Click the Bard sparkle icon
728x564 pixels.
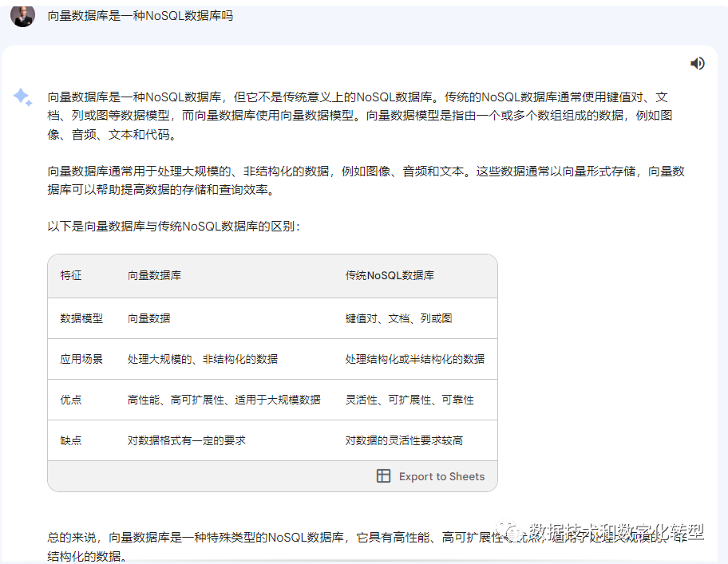22,98
